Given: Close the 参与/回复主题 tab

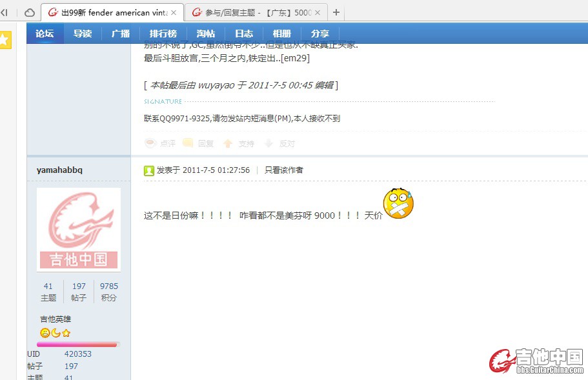Looking at the screenshot, I should pos(318,13).
